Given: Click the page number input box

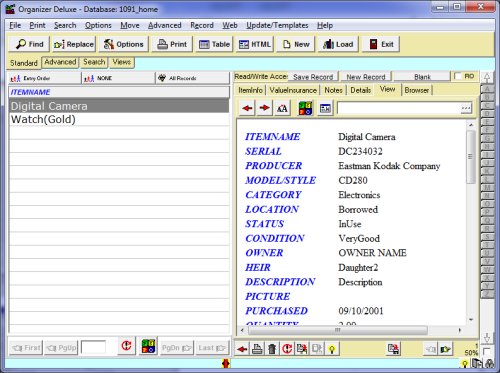Looking at the screenshot, I should tap(94, 347).
